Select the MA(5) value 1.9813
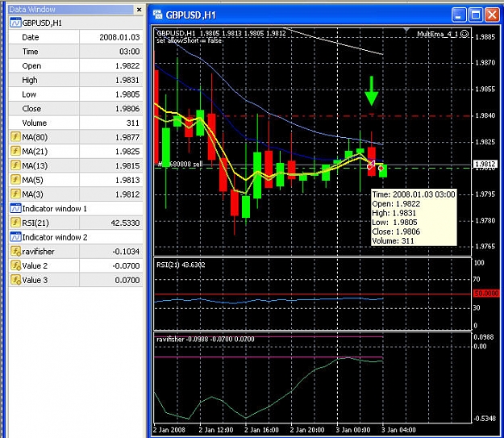Image resolution: width=504 pixels, height=438 pixels. 127,180
